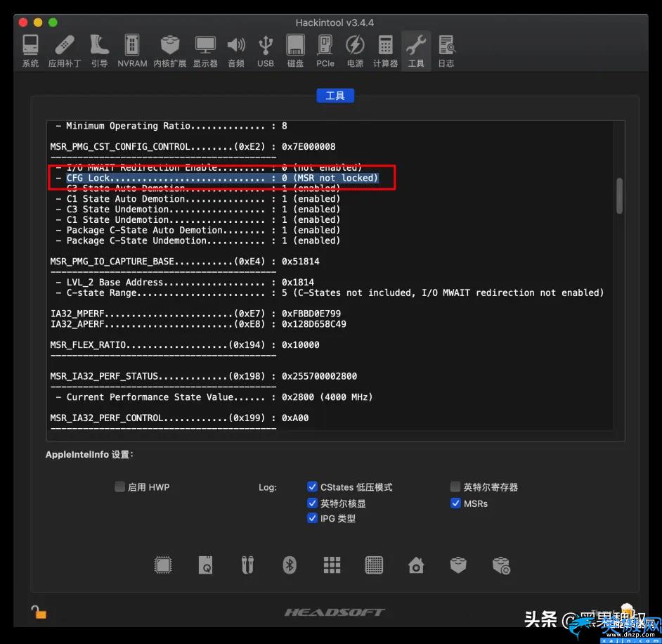Open the 引导 (Boot) boot icon section
This screenshot has width=662, height=644.
pyautogui.click(x=99, y=51)
